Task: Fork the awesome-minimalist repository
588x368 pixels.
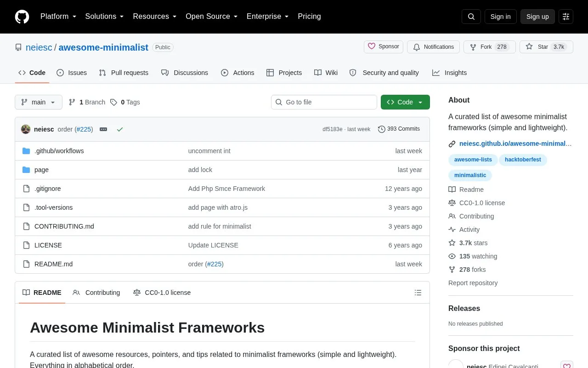Action: point(490,47)
